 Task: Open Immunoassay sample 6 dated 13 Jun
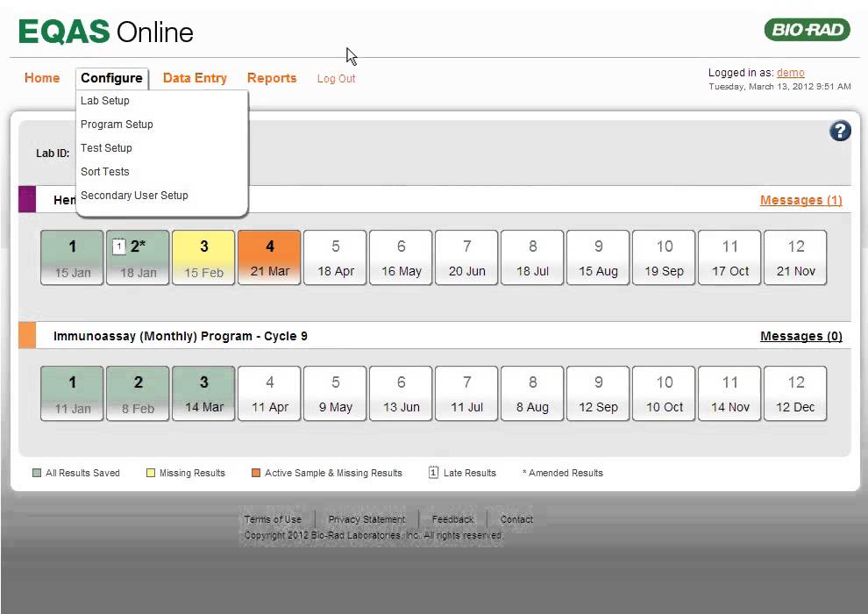[x=402, y=394]
